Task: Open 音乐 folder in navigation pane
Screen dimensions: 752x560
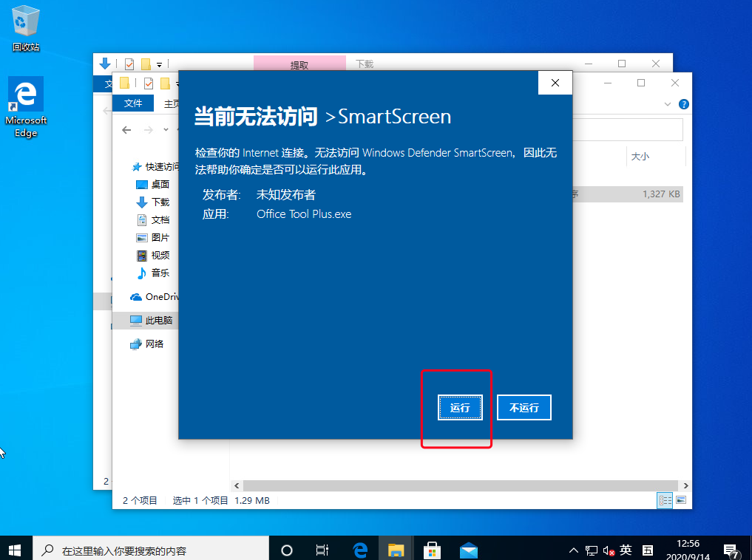Action: coord(153,273)
